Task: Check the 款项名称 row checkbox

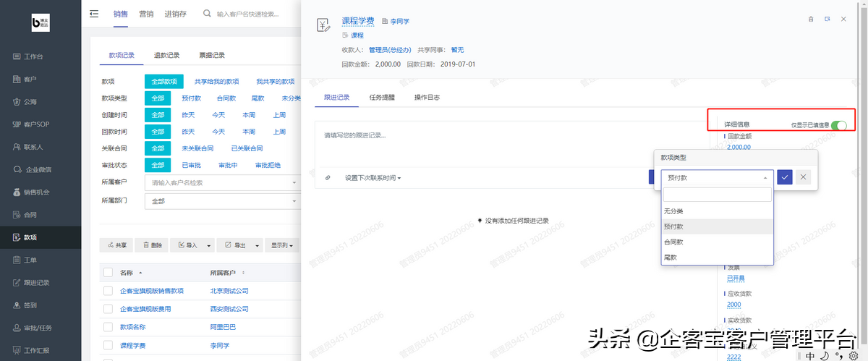Action: 108,327
